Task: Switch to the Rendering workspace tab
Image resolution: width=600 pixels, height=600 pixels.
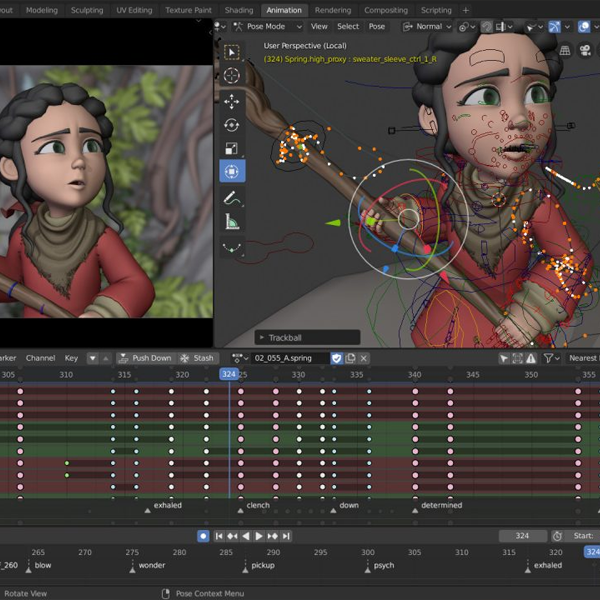Action: pos(333,10)
